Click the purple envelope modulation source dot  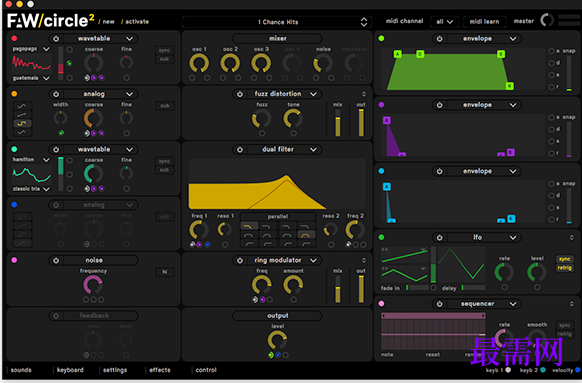[381, 105]
